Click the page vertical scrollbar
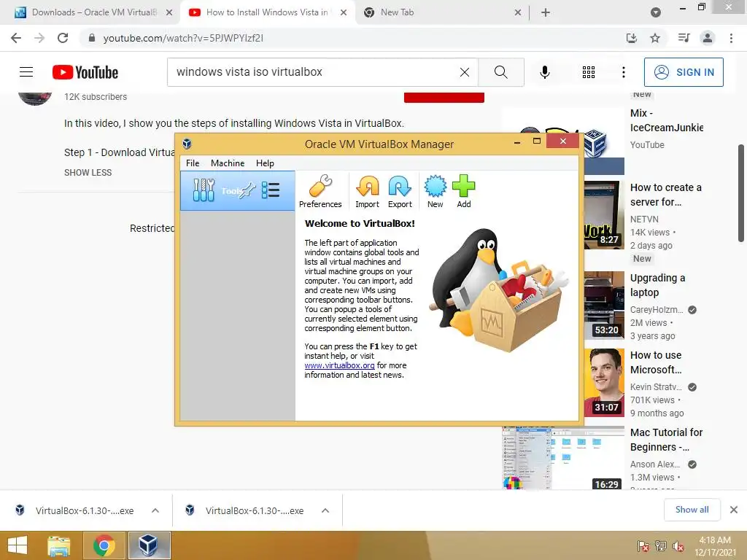This screenshot has width=747, height=560. [x=741, y=193]
